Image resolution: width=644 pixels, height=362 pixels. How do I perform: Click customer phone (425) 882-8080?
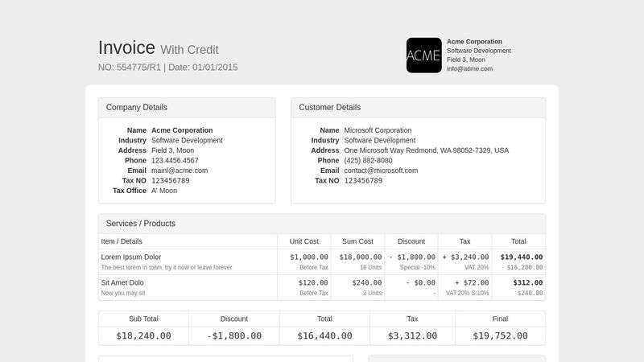[x=368, y=160]
